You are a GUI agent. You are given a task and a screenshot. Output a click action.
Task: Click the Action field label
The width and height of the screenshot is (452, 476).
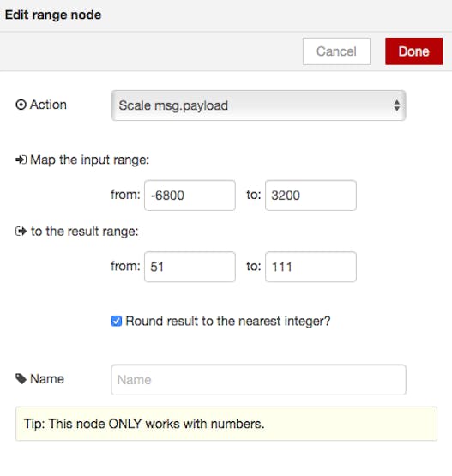click(x=48, y=105)
